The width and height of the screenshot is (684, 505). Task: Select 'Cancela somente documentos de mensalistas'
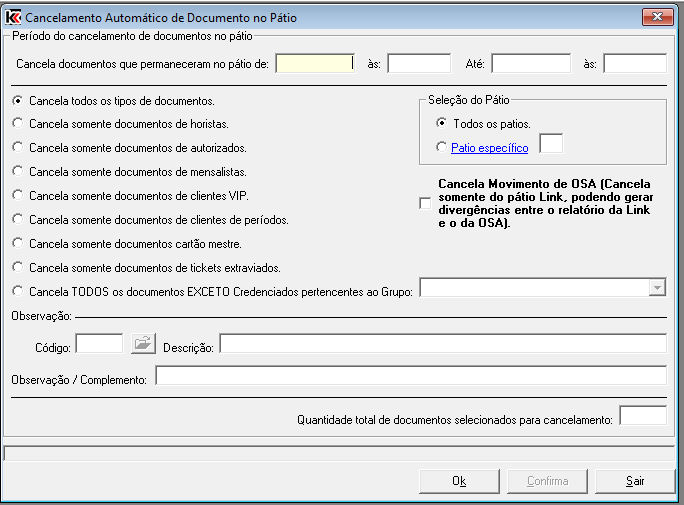click(17, 172)
